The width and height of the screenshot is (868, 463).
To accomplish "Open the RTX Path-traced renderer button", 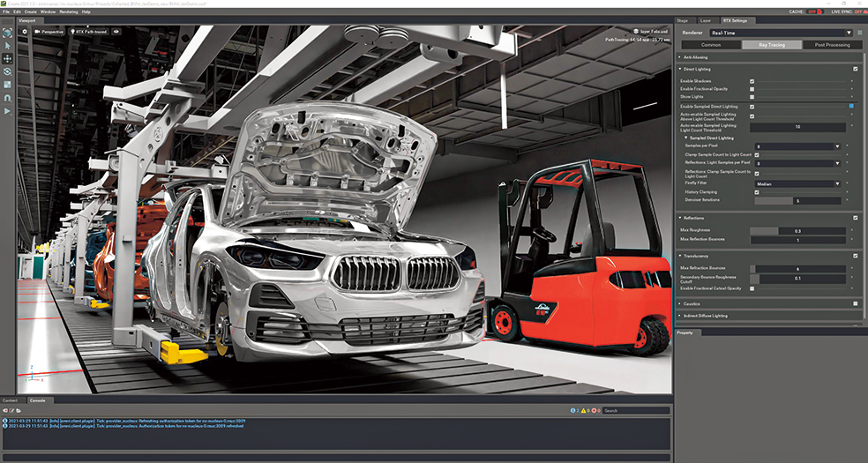I will 92,31.
